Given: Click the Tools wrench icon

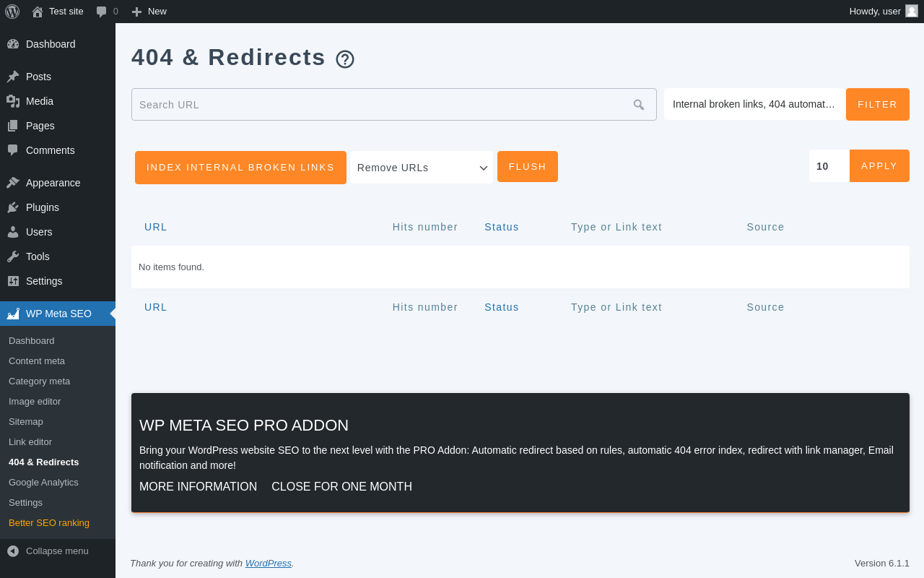Looking at the screenshot, I should [13, 256].
